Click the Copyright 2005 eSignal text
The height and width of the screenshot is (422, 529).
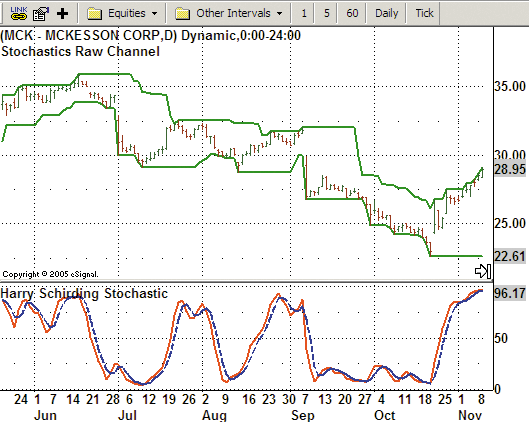[x=50, y=274]
